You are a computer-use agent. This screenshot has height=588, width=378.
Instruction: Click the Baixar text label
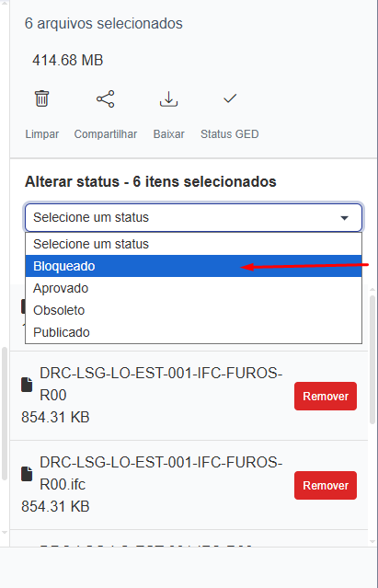pos(169,134)
